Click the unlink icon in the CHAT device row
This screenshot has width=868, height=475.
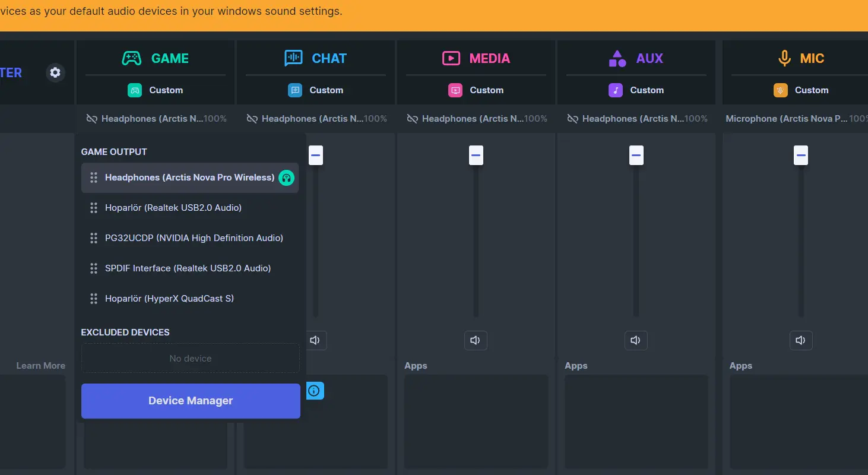[x=252, y=119]
